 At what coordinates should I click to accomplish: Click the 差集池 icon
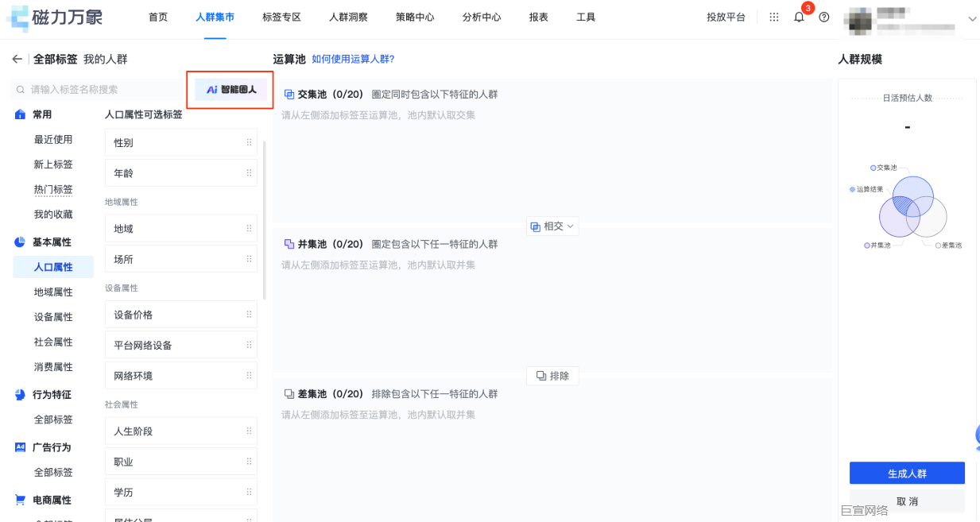pyautogui.click(x=289, y=394)
